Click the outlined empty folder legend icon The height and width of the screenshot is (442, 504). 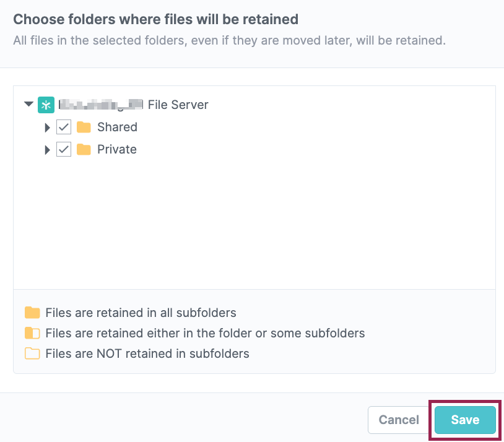point(32,353)
